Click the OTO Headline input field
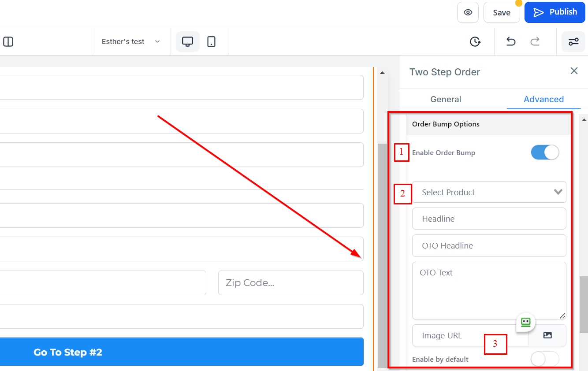Viewport: 588px width, 371px height. [x=489, y=246]
